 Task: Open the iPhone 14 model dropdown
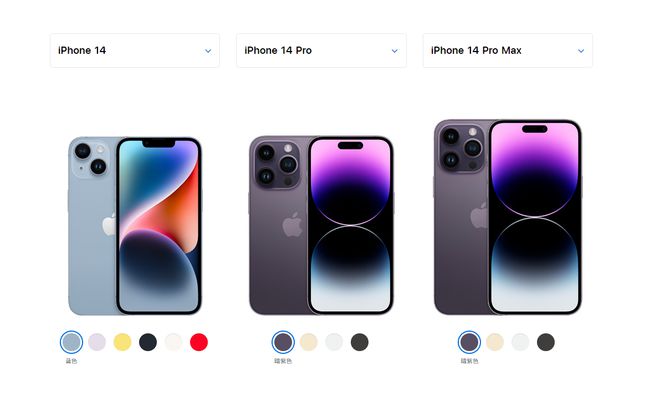pos(135,51)
